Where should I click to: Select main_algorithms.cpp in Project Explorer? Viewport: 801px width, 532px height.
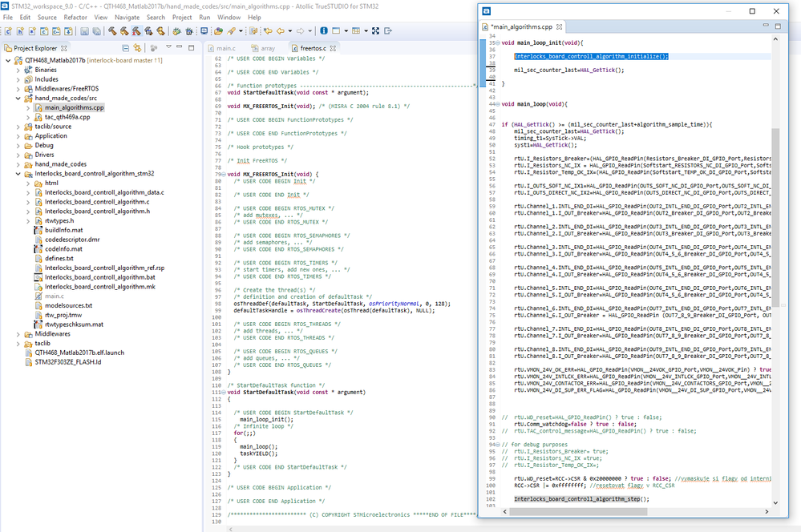point(74,107)
